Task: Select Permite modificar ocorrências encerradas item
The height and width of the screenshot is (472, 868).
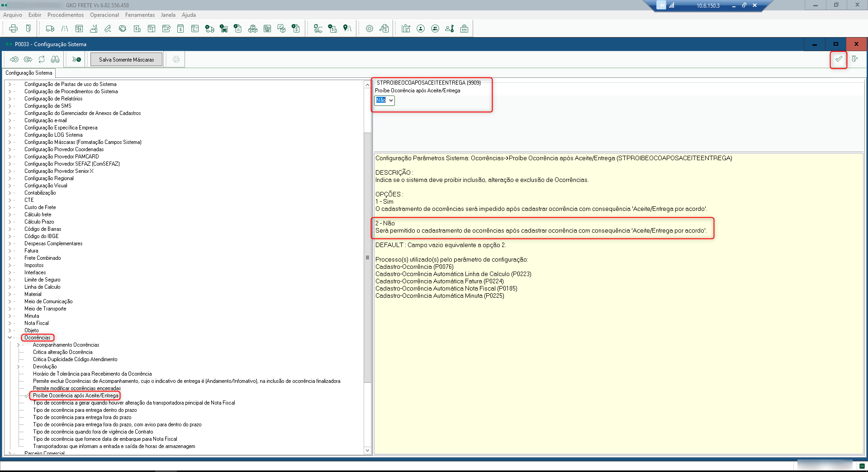Action: 77,388
